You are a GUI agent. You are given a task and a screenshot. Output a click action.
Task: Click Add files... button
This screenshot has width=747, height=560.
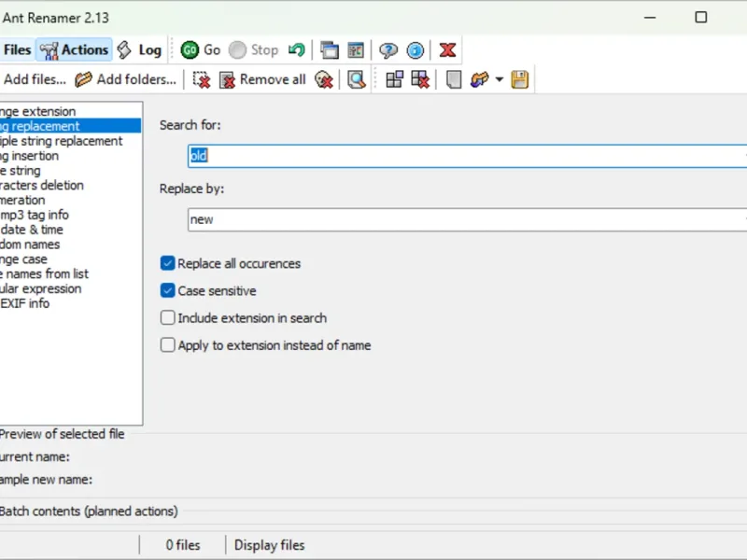point(35,79)
